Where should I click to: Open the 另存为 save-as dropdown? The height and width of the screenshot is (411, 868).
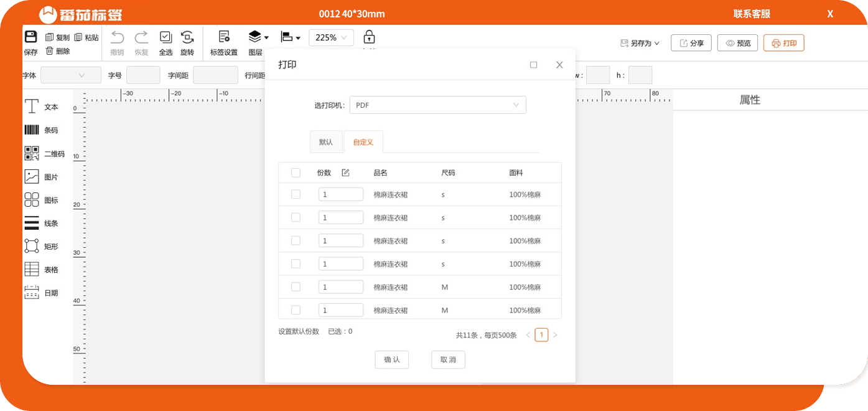tap(640, 42)
